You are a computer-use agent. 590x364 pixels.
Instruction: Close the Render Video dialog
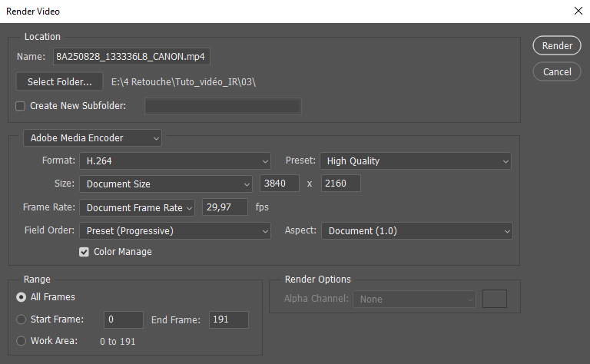[x=577, y=12]
